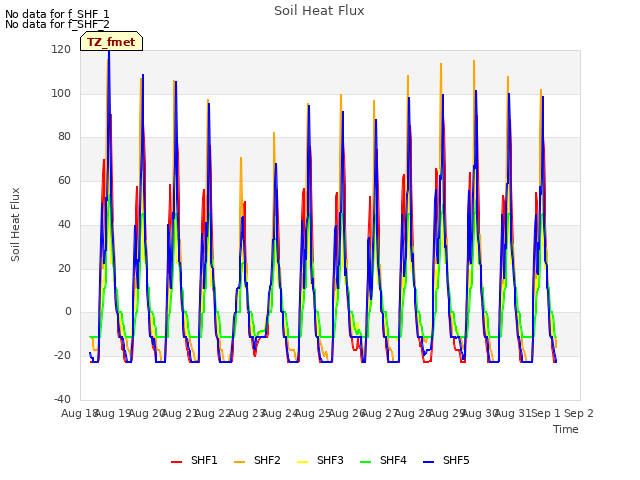This screenshot has height=480, width=640.
Task: Click the 0 y-axis tick label
Action: click(68, 311)
